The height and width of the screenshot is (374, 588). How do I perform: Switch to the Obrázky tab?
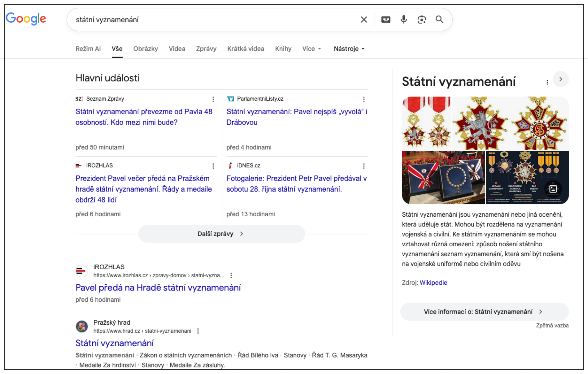click(x=146, y=49)
